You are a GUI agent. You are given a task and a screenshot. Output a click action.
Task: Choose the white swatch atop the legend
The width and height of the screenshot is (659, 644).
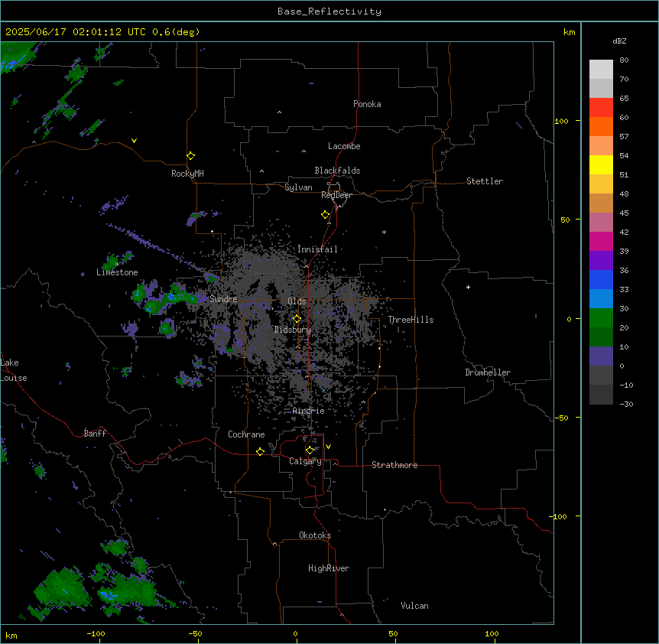pyautogui.click(x=601, y=69)
